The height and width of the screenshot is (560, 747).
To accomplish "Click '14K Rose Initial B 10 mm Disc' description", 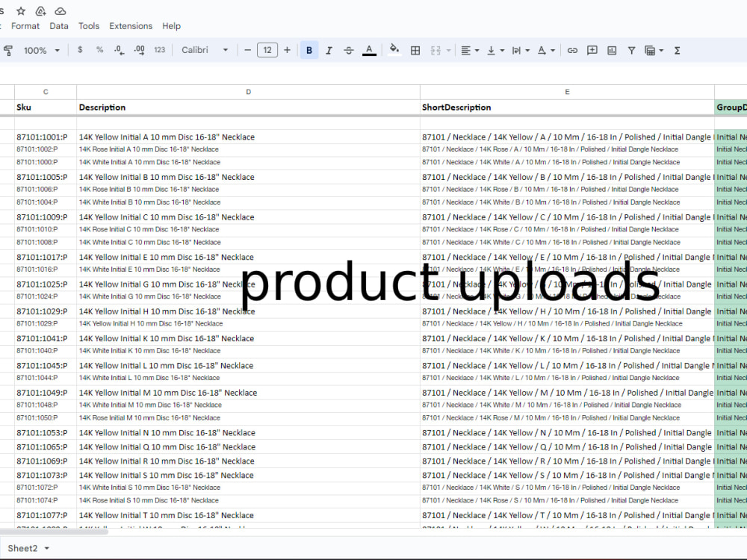I will (248, 190).
